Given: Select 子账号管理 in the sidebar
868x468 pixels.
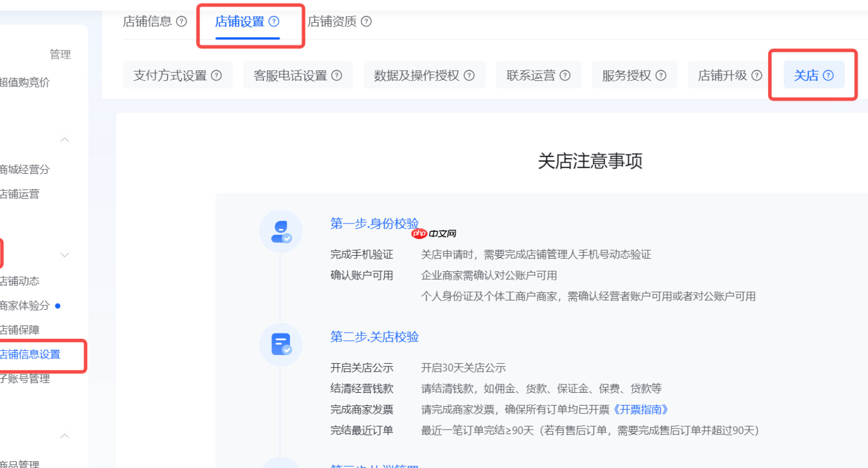Looking at the screenshot, I should [25, 379].
